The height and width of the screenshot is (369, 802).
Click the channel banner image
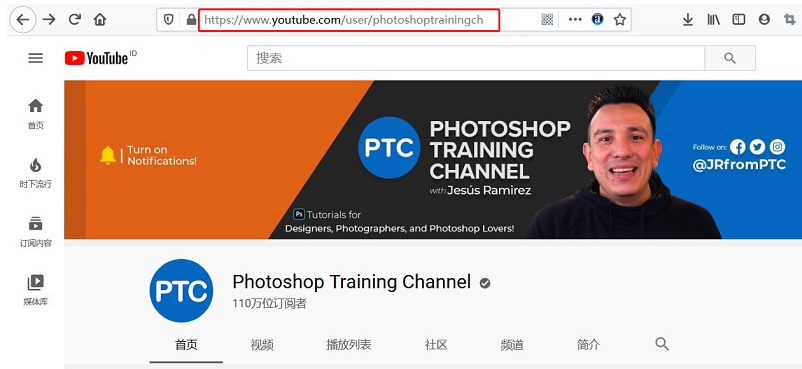coord(433,159)
